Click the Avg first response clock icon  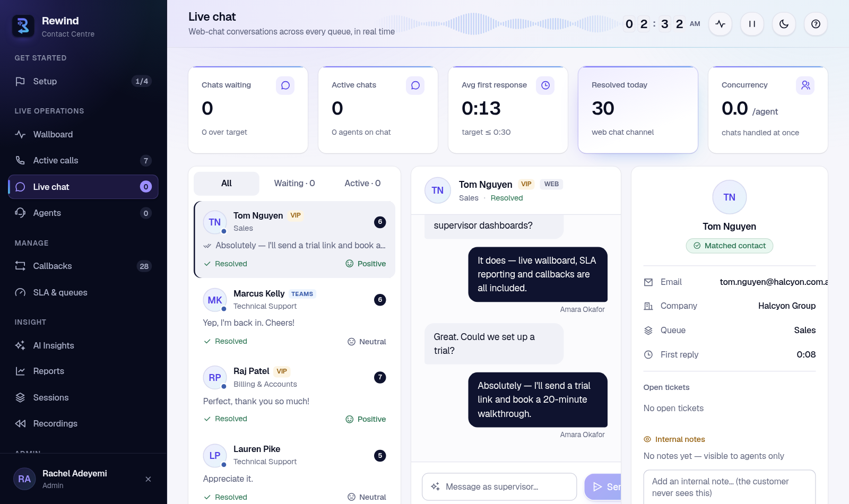[545, 85]
